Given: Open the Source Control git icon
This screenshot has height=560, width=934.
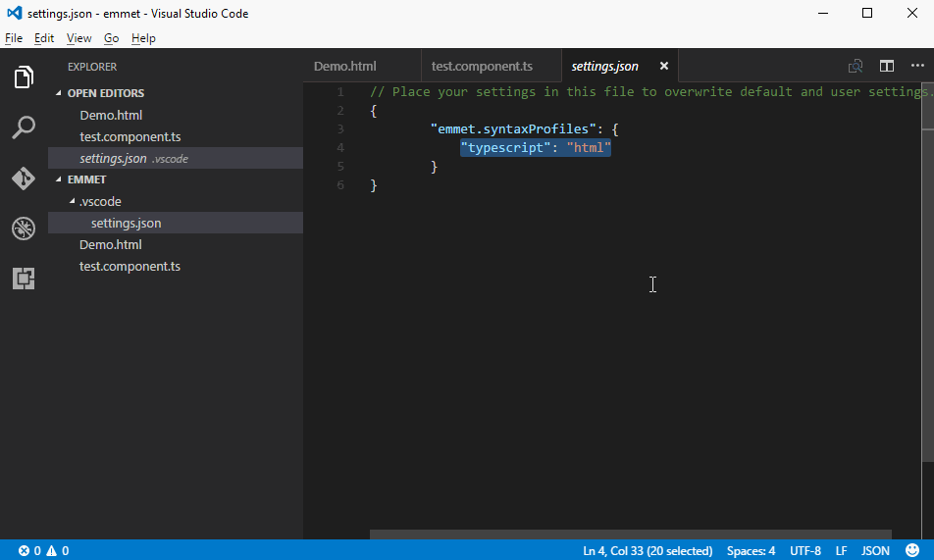Looking at the screenshot, I should (x=24, y=178).
